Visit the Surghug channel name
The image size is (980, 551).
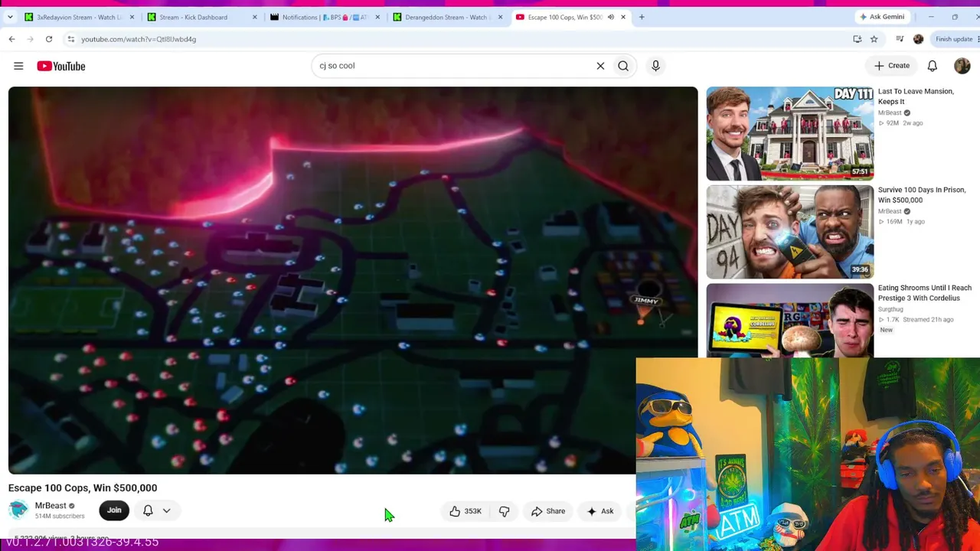tap(890, 309)
